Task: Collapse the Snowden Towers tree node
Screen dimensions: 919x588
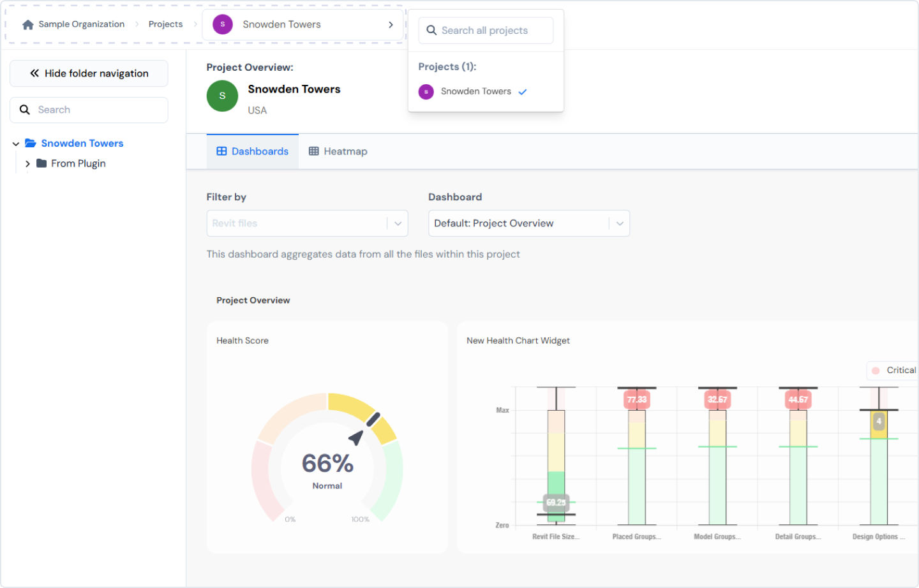Action: 16,143
